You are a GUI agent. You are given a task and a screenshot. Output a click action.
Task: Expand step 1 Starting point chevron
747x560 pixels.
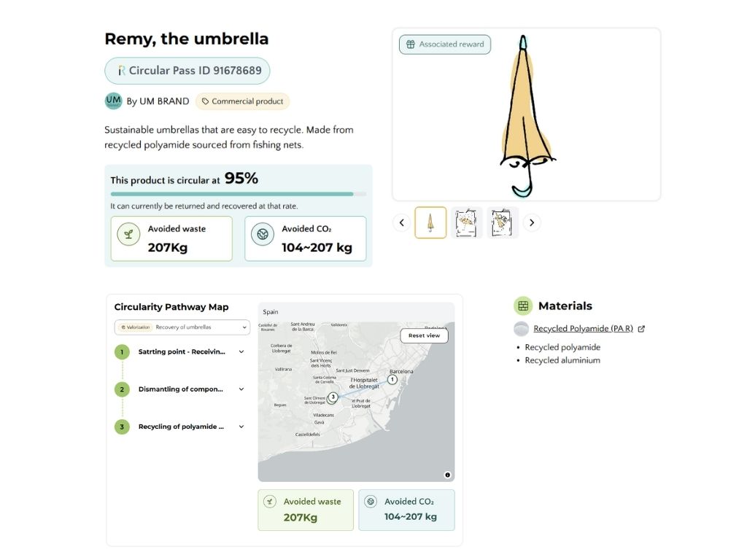coord(241,351)
